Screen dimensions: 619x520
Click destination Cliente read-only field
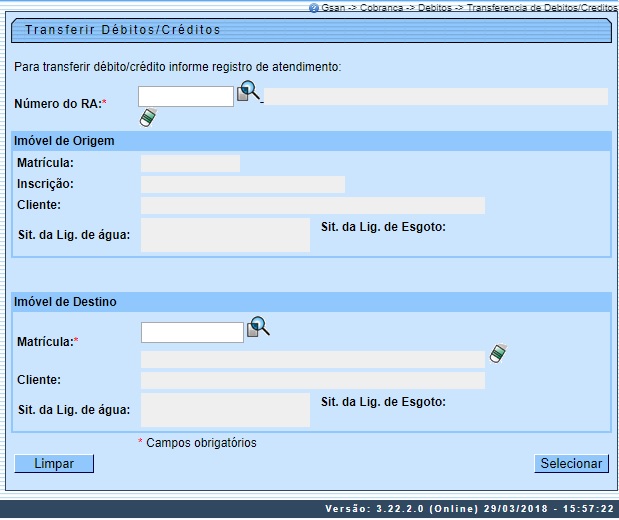coord(313,381)
